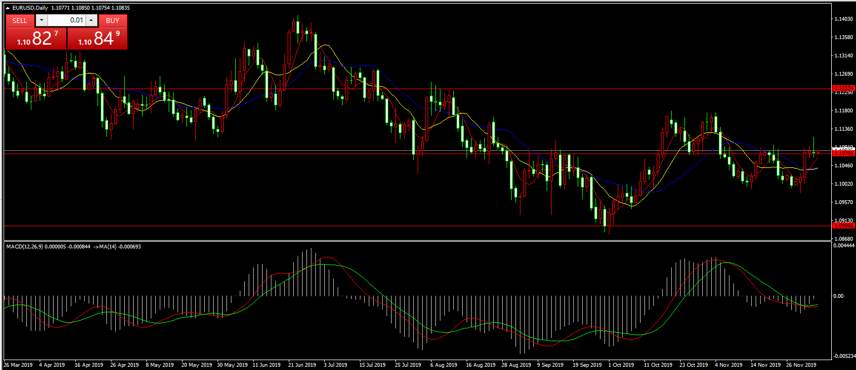This screenshot has height=370, width=856.
Task: Click the 1.11800 price scale label
Action: click(x=843, y=111)
